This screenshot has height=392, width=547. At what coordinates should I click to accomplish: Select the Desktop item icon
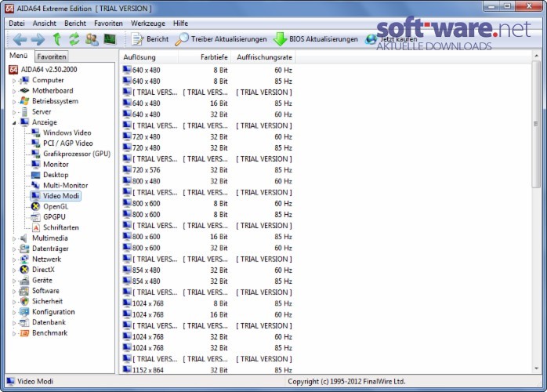(35, 175)
